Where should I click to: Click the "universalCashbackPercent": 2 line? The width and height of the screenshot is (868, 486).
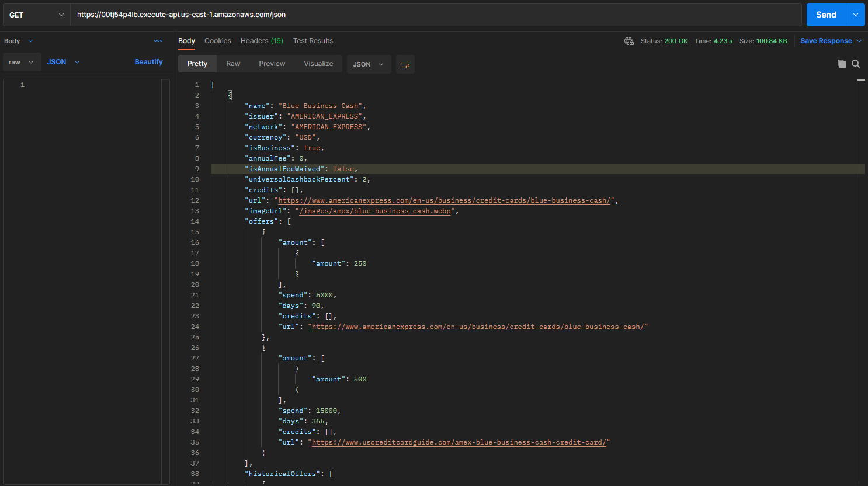click(308, 179)
